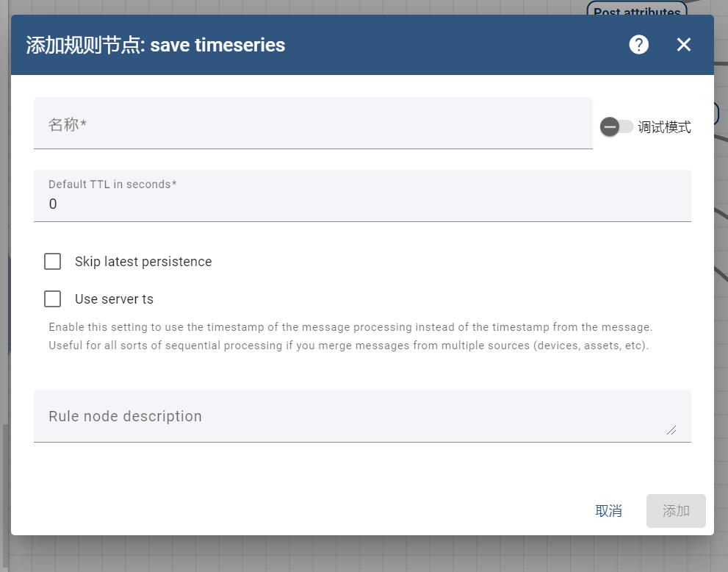Viewport: 728px width, 572px height.
Task: Click the TTL value showing 0
Action: 53,204
